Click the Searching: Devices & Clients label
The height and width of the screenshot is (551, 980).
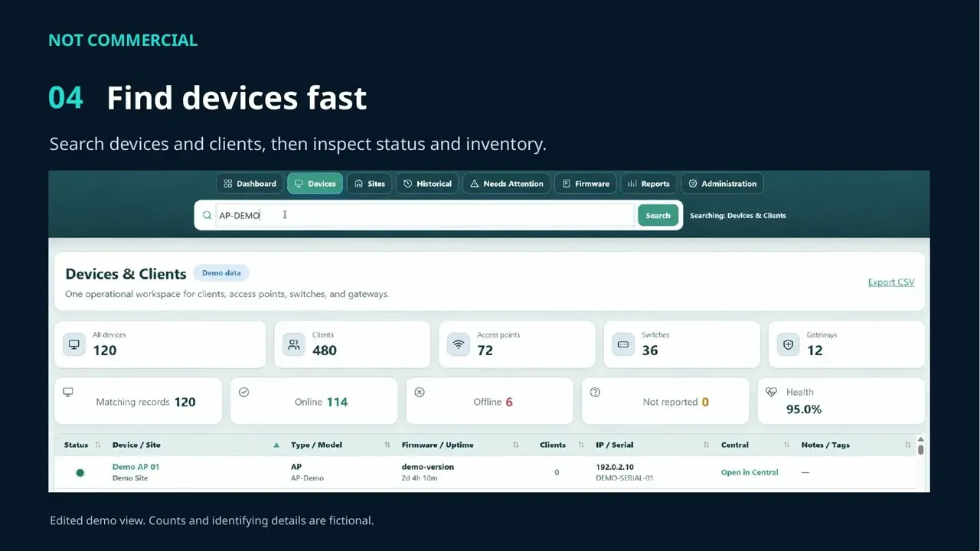click(738, 216)
